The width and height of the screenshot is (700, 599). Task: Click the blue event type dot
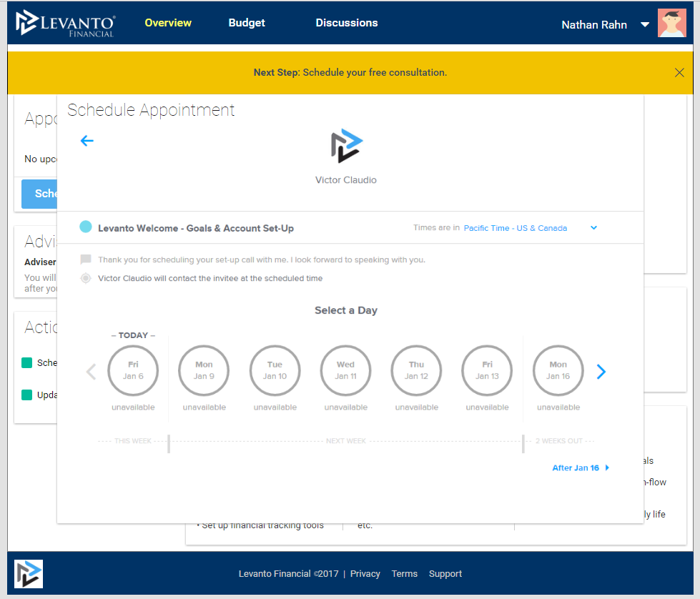(x=86, y=227)
